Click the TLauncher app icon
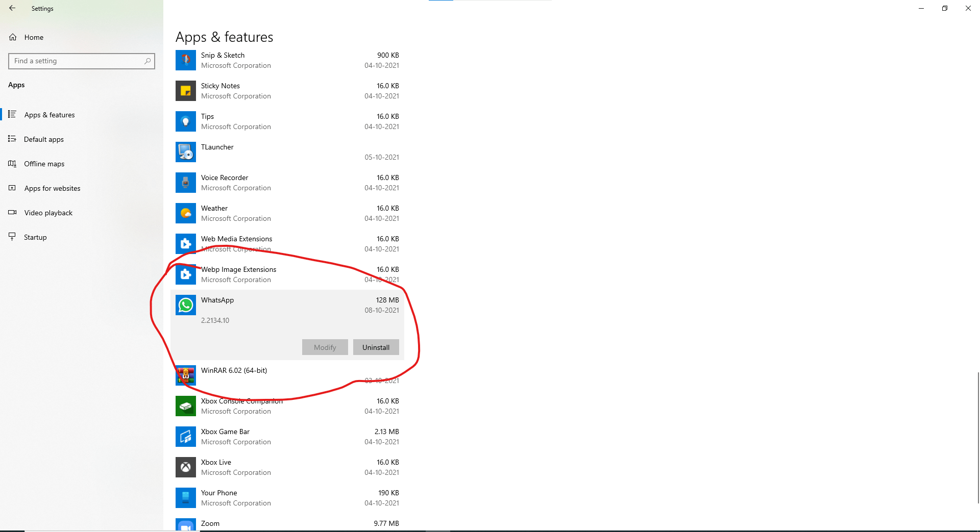The image size is (980, 532). [186, 152]
